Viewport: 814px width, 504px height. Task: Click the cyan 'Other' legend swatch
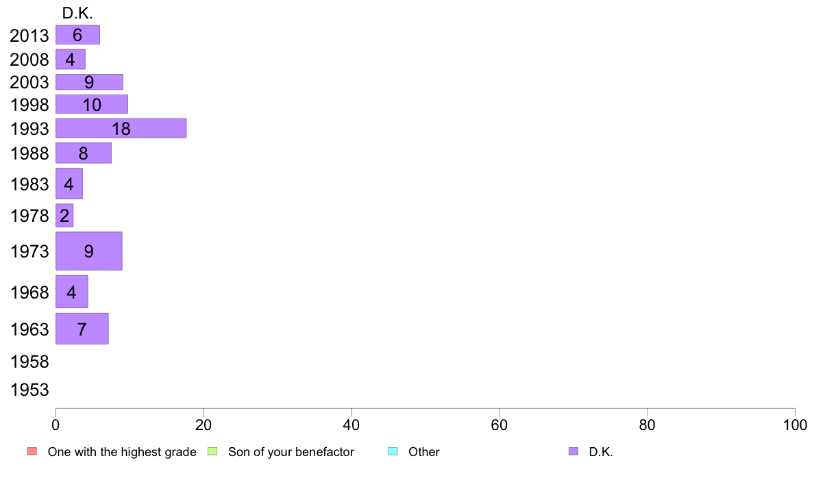pyautogui.click(x=393, y=451)
